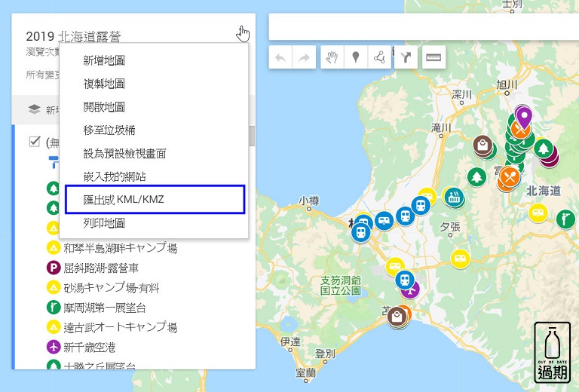The width and height of the screenshot is (579, 392).
Task: Choose 移至垃圾桶 from the menu
Action: [x=109, y=130]
